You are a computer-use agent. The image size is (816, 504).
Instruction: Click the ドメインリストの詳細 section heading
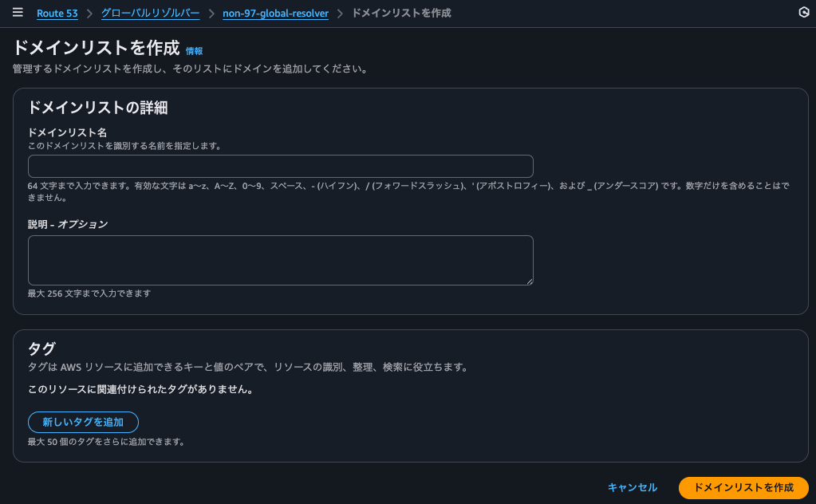(x=98, y=108)
